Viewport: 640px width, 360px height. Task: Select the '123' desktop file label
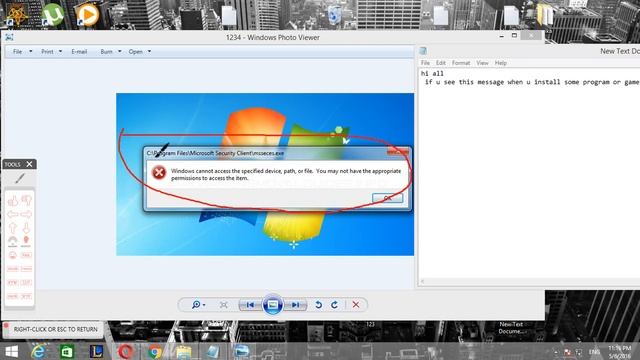(370, 324)
